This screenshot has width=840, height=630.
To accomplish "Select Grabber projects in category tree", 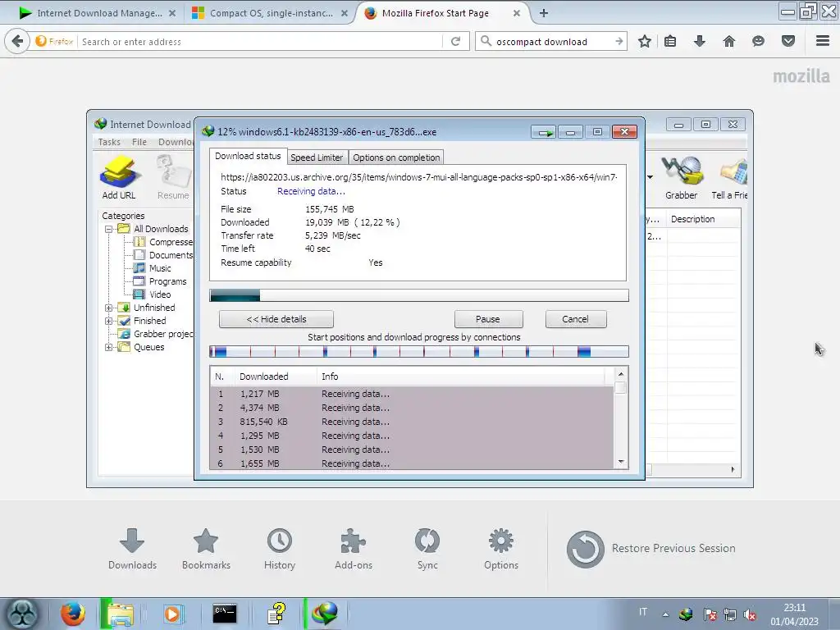I will (x=155, y=335).
